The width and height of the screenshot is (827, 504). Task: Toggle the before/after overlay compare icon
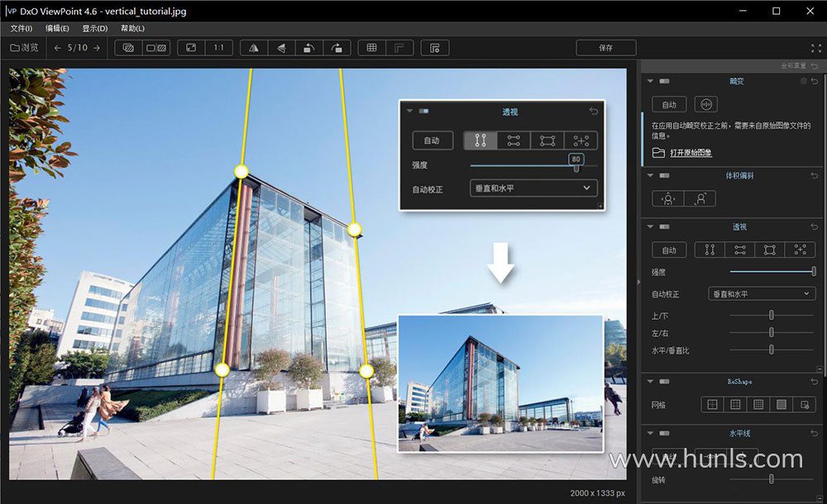128,48
